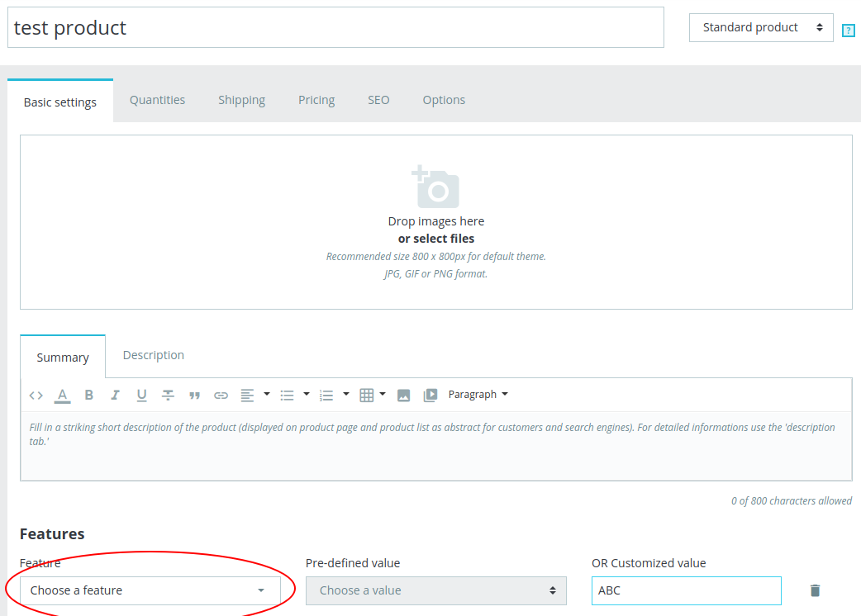Insert an image into the summary

pos(403,394)
